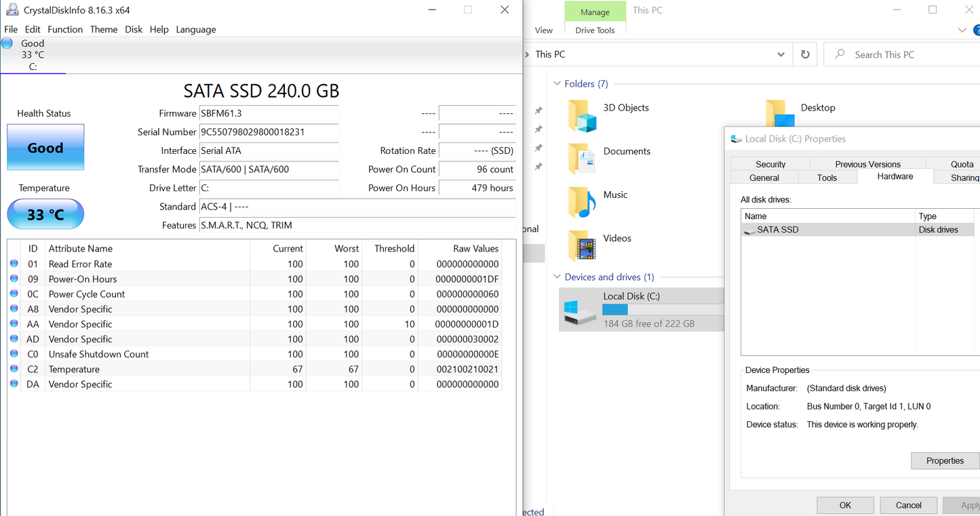
Task: Open the View ribbon tab in Explorer
Action: point(544,31)
